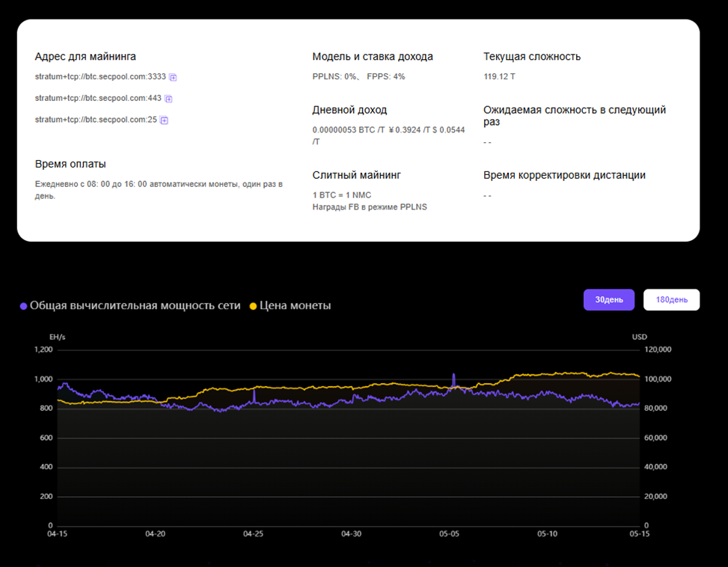Toggle the Цена монеты legend series
The image size is (728, 567).
pyautogui.click(x=290, y=306)
